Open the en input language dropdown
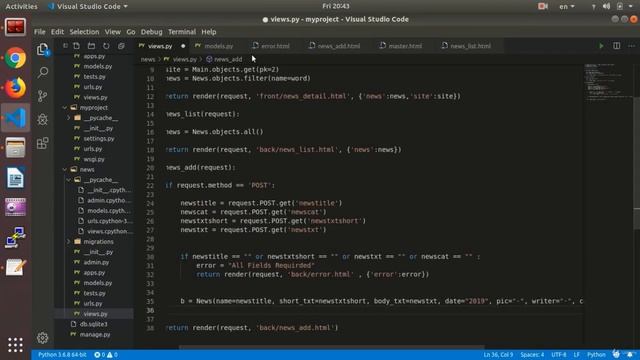Viewport: 640px width, 360px height. (x=567, y=6)
